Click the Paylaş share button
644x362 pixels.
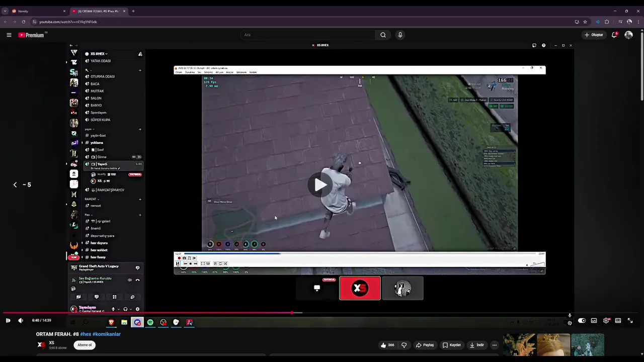(x=425, y=345)
